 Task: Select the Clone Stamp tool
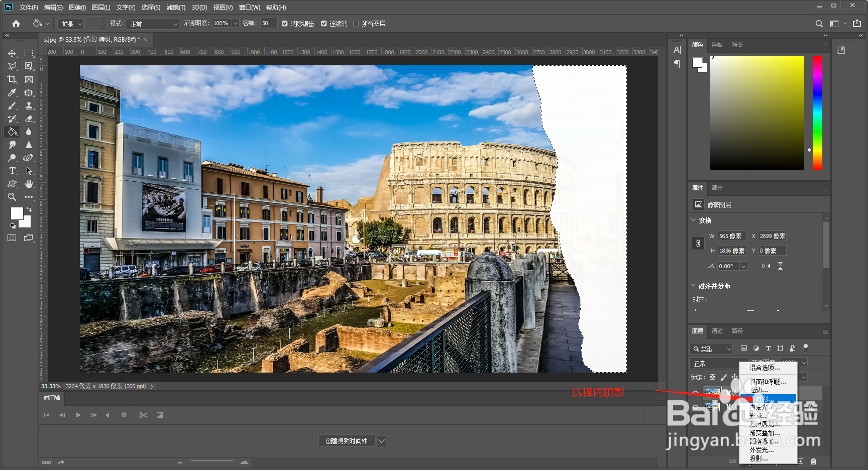click(x=29, y=105)
